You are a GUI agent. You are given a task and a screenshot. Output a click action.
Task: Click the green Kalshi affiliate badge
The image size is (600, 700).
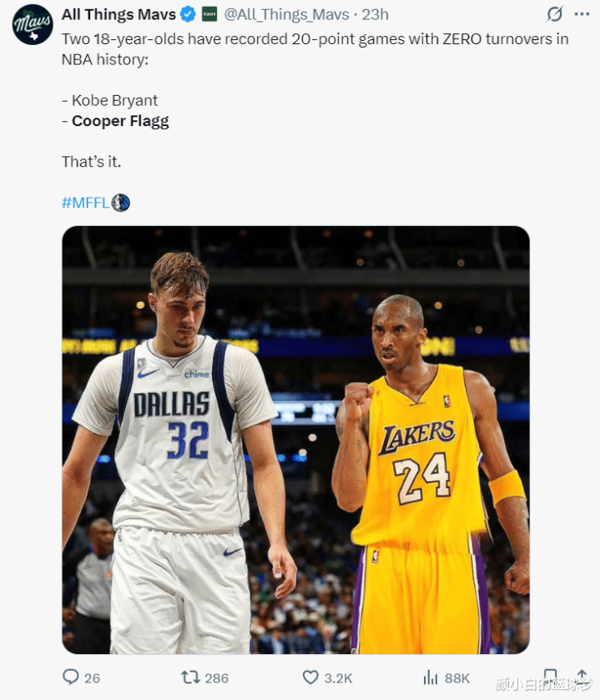209,14
